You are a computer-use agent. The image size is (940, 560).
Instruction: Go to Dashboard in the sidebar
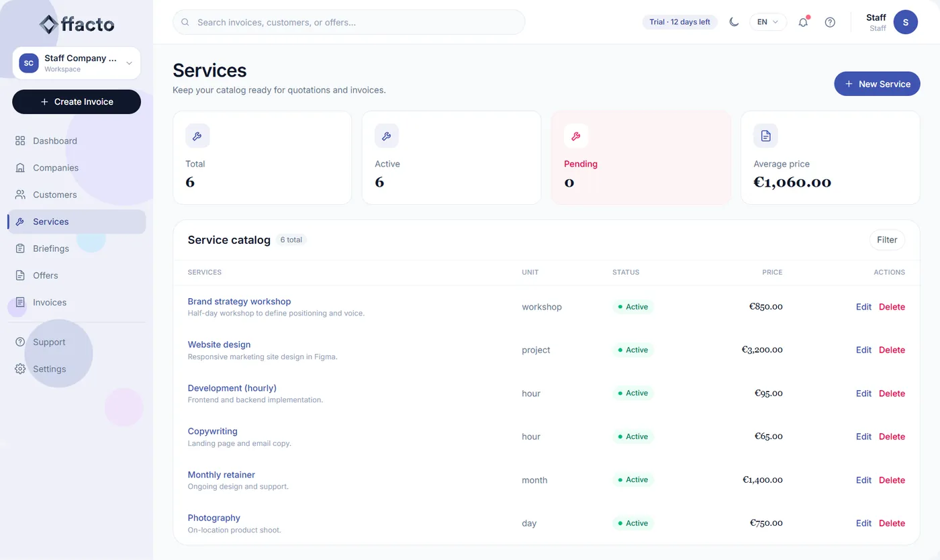point(77,141)
